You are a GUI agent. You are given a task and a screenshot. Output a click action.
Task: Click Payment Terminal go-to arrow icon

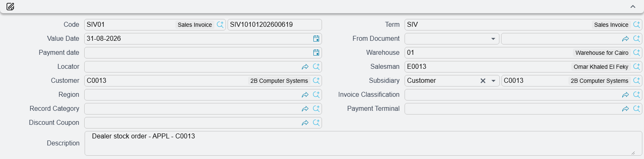[626, 109]
